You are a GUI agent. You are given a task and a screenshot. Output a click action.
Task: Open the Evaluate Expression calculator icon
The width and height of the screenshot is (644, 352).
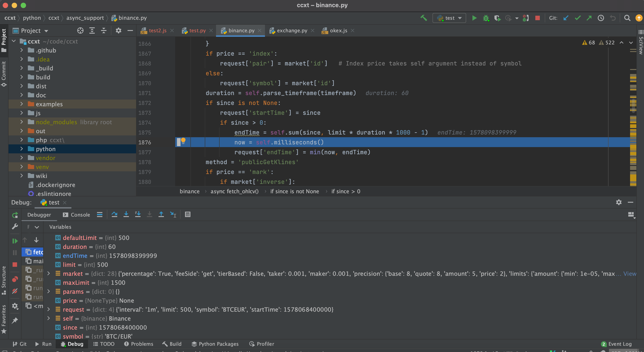(x=187, y=214)
